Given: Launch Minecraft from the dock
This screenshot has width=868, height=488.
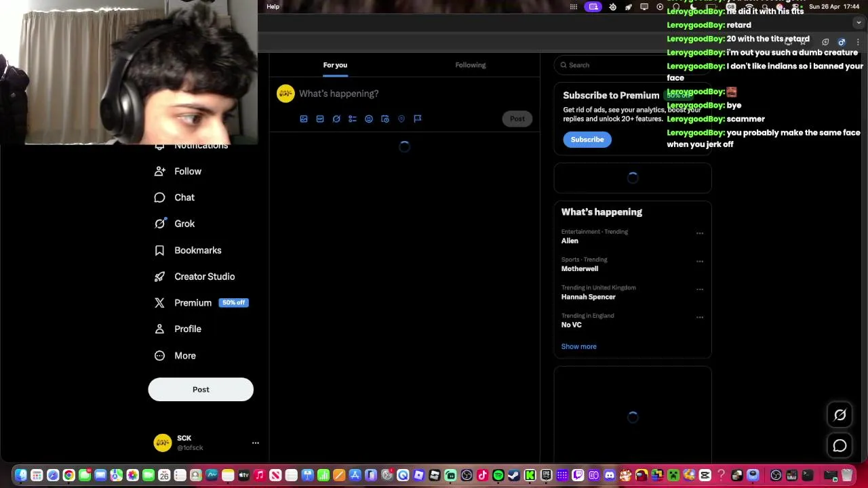Looking at the screenshot, I should click(x=673, y=475).
